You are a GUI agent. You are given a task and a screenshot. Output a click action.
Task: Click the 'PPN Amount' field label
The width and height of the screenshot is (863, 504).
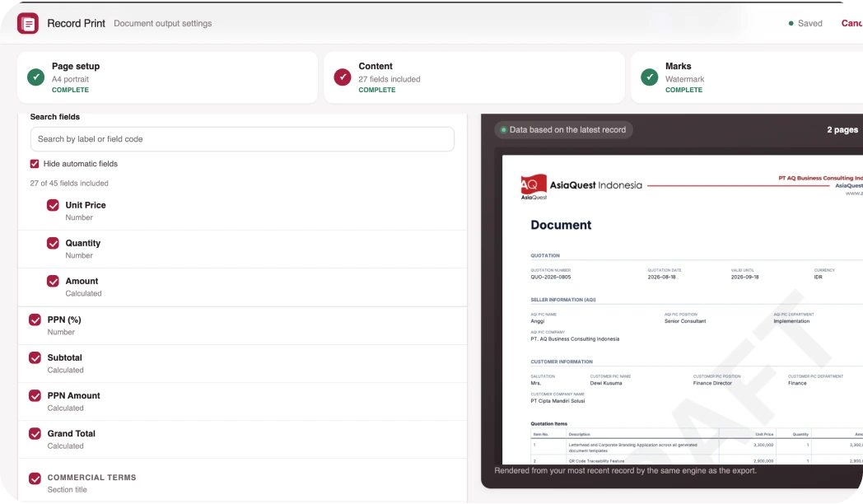(x=74, y=395)
